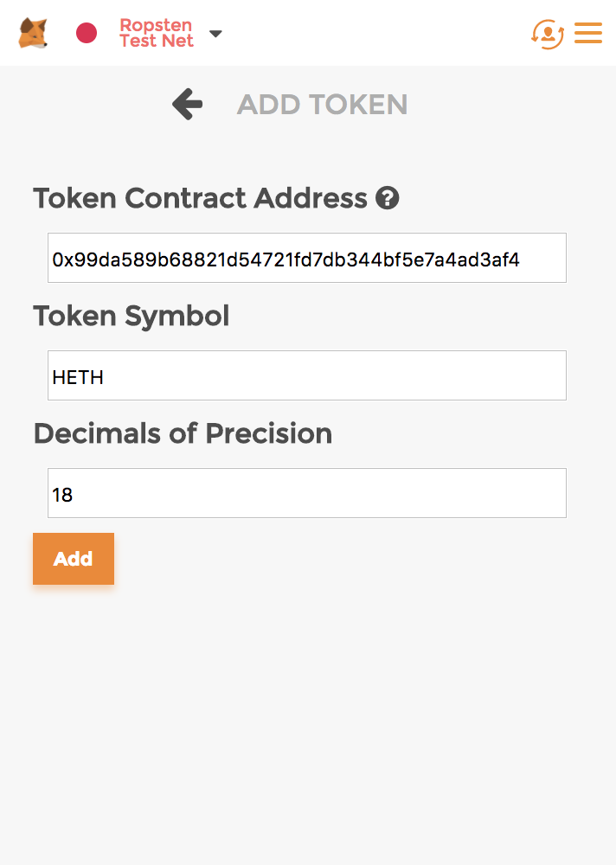Image resolution: width=616 pixels, height=865 pixels.
Task: Click the HETH symbol text
Action: 78,376
